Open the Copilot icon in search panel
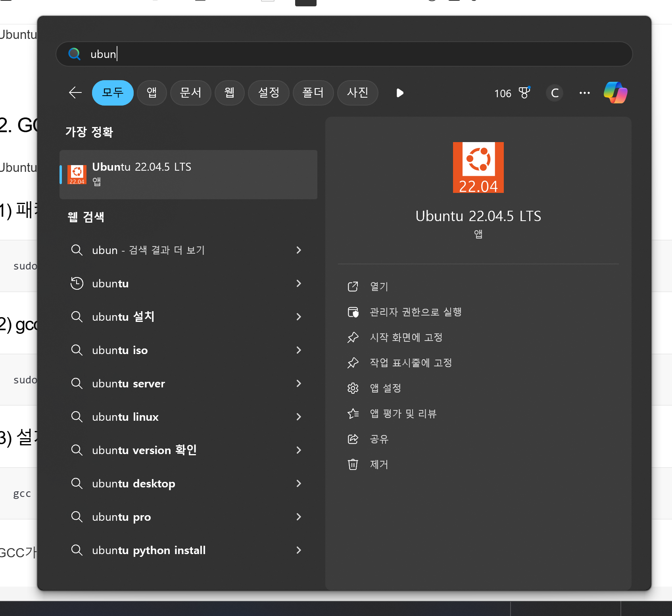Image resolution: width=672 pixels, height=616 pixels. pyautogui.click(x=615, y=93)
